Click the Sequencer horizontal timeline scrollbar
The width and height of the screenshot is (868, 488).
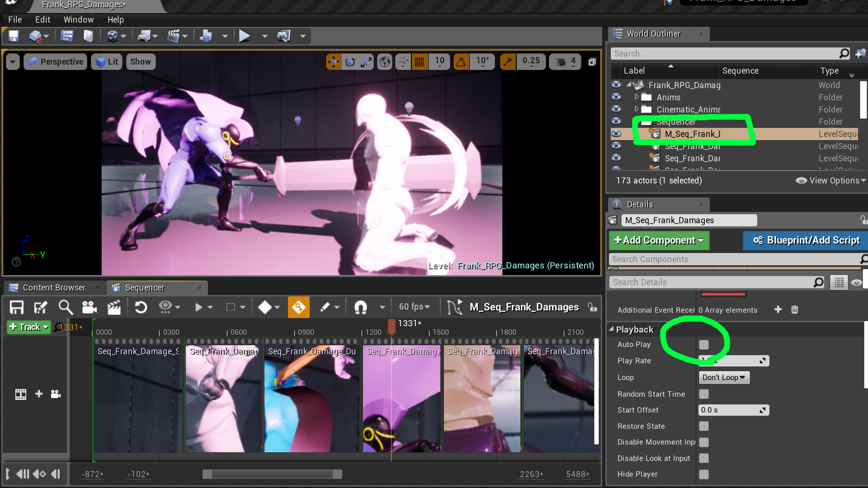pos(272,474)
